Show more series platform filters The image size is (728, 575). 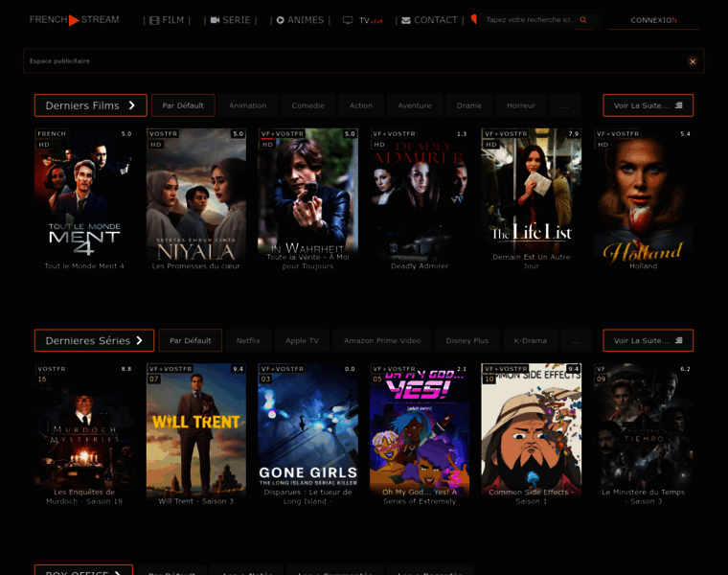click(577, 340)
